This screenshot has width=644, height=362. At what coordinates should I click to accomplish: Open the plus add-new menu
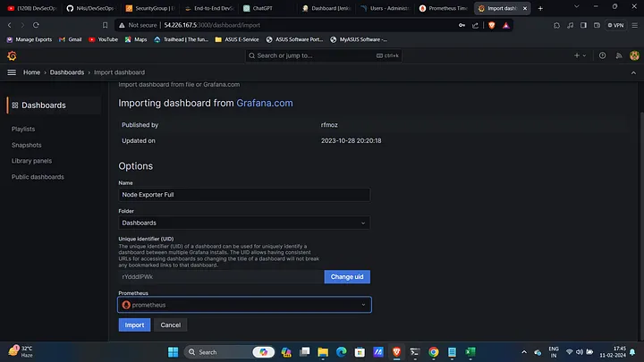pos(580,55)
